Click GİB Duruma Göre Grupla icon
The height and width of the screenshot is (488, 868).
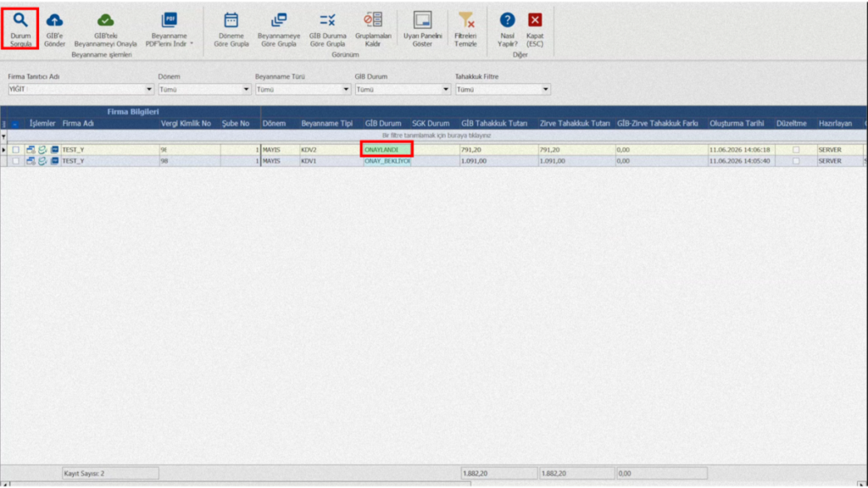tap(327, 20)
